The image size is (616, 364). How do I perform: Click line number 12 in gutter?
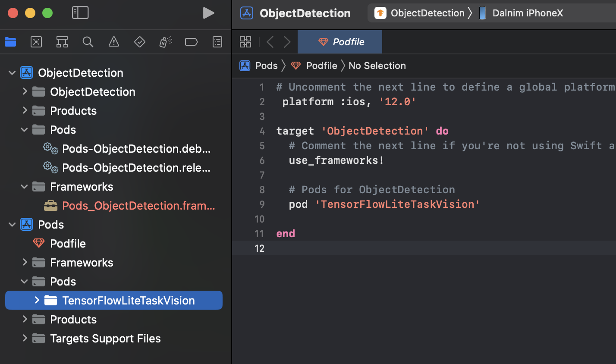point(259,248)
